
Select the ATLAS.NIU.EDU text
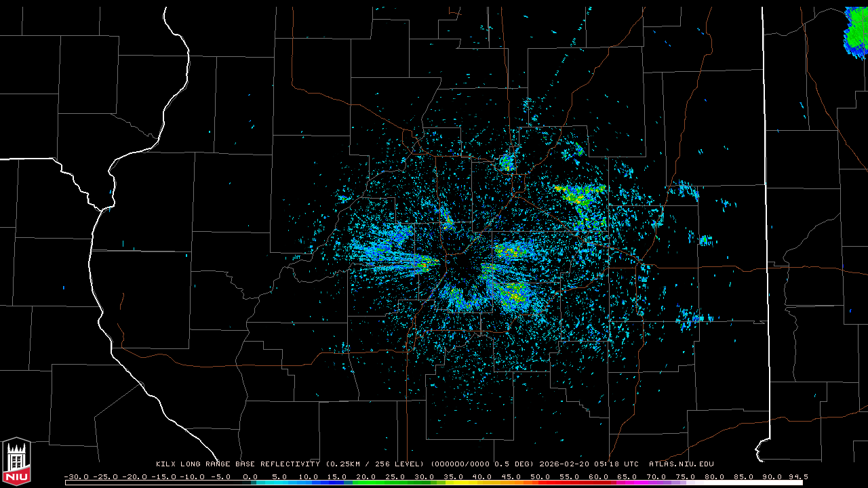682,464
